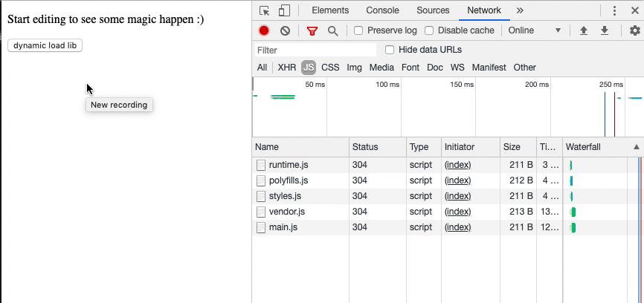Clear the network log
This screenshot has height=303, width=644.
coord(285,30)
